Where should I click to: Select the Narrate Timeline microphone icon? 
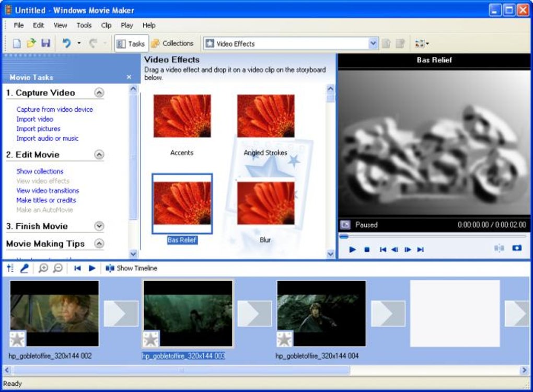(25, 268)
